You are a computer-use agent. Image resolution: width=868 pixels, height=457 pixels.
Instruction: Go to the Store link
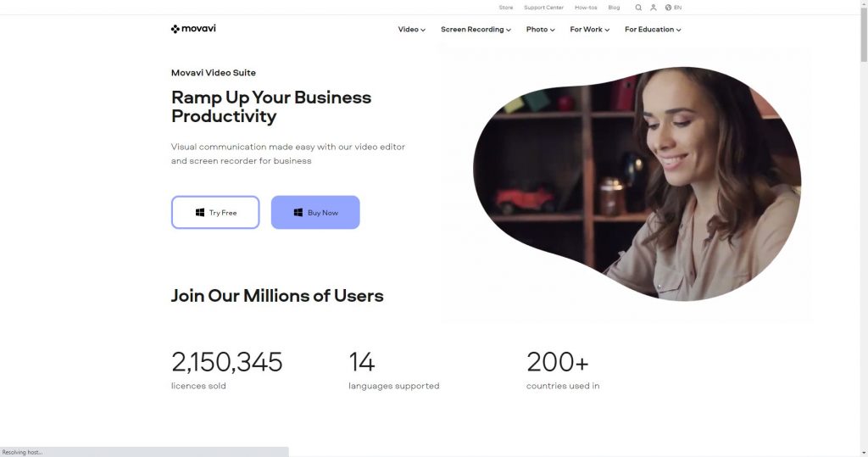coord(506,8)
